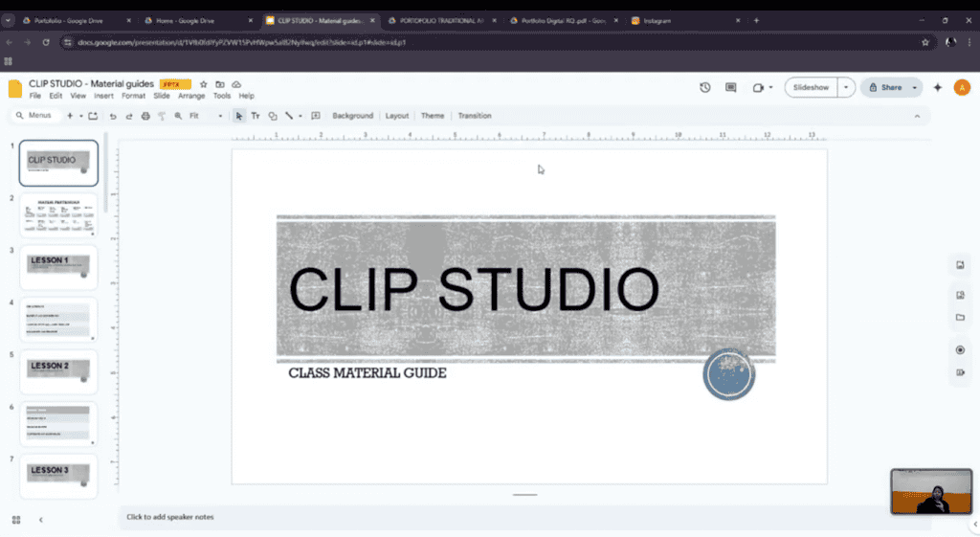Click the Gemini sparkle icon
This screenshot has height=537, width=980.
coord(938,87)
